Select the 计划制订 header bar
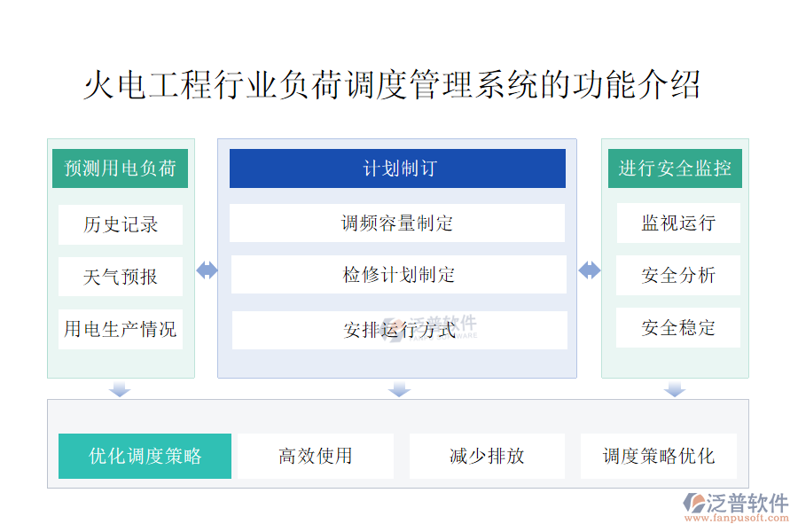This screenshot has width=798, height=532. coord(397,168)
